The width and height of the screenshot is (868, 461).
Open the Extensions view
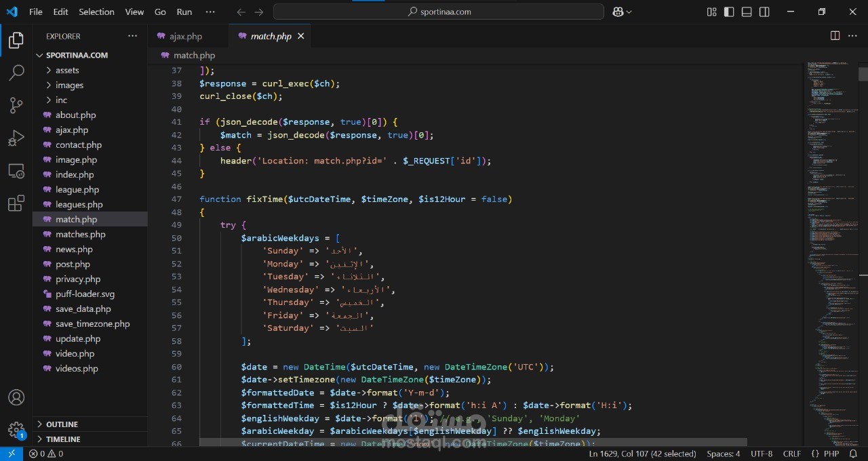click(x=16, y=203)
